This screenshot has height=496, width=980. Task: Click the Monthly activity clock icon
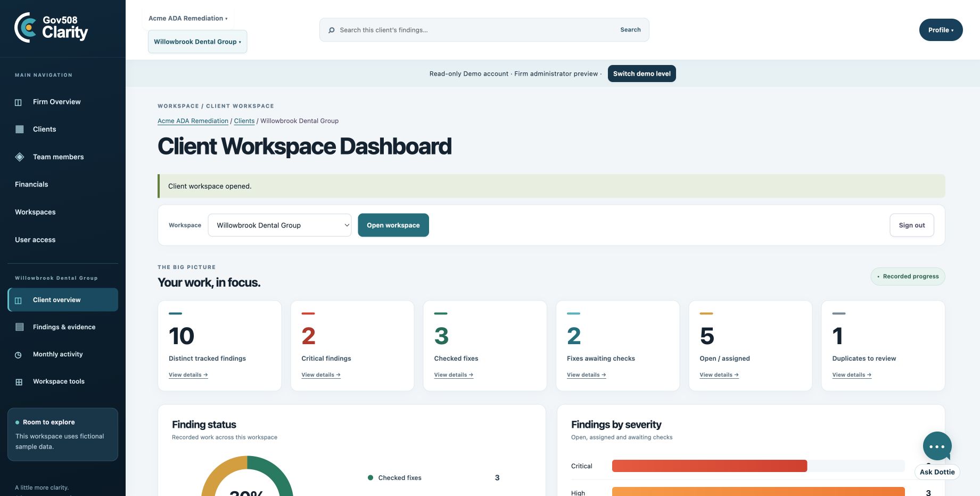18,355
